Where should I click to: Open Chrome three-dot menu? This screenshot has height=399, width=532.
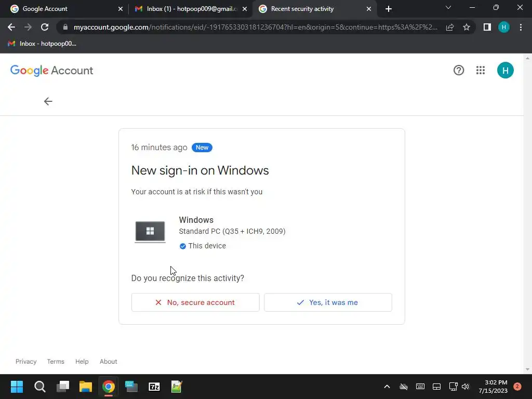pos(521,27)
